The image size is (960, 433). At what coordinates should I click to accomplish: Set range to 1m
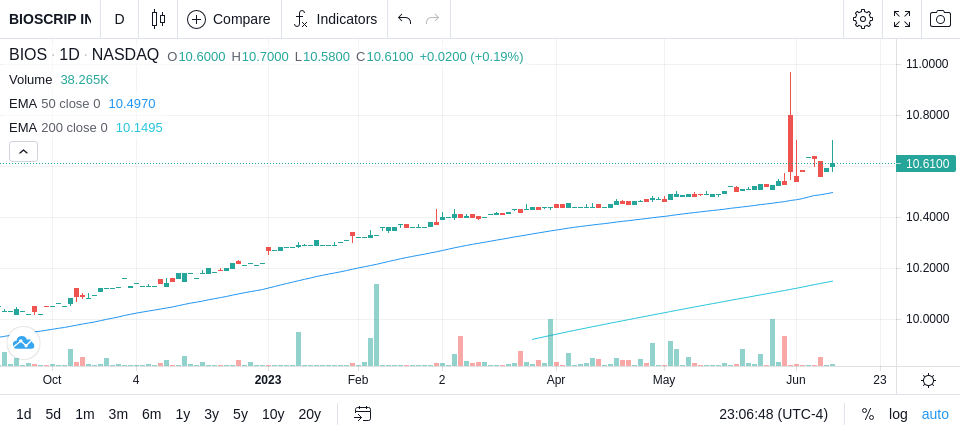point(84,414)
